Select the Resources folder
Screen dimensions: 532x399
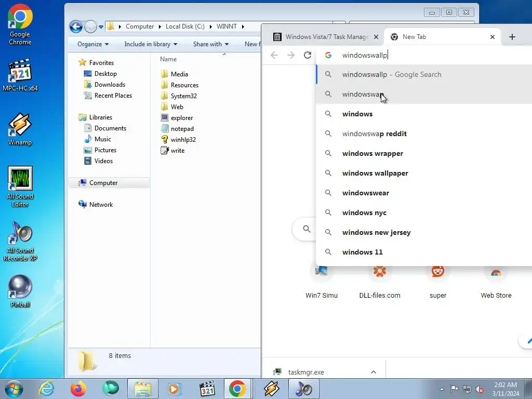pyautogui.click(x=179, y=85)
